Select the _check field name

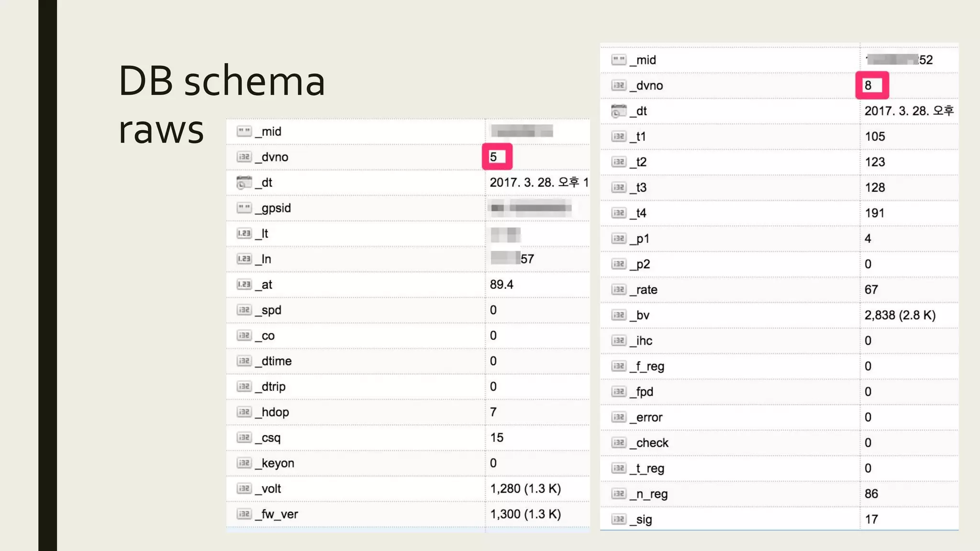point(649,443)
